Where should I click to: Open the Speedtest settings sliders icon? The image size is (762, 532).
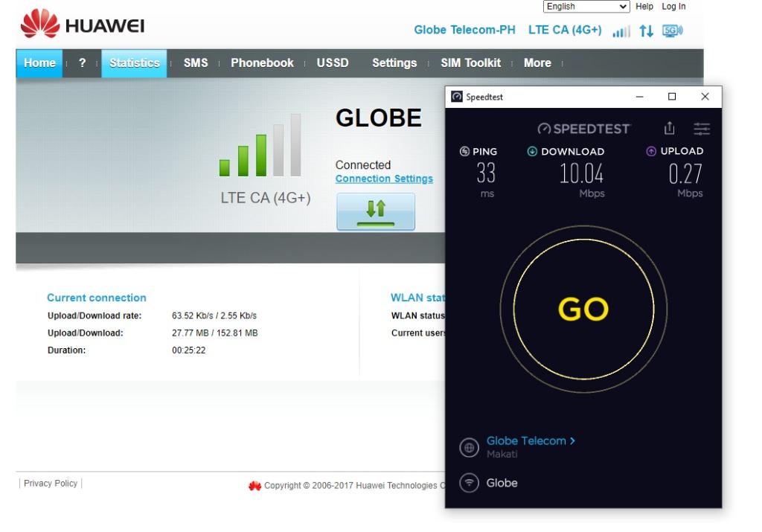click(702, 129)
